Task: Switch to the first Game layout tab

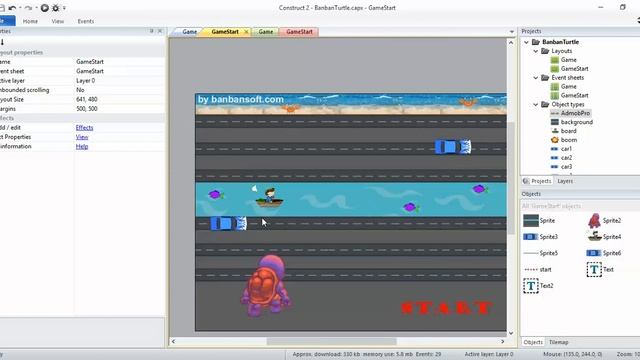Action: (189, 32)
